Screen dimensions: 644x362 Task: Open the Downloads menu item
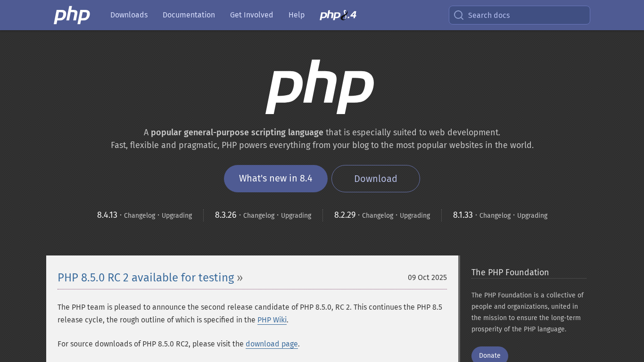129,15
